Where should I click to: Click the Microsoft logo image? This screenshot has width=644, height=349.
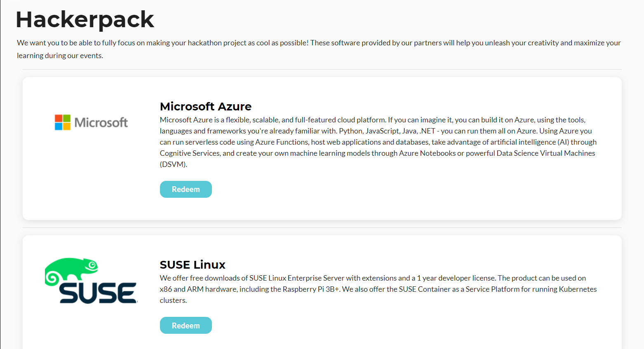click(x=91, y=122)
